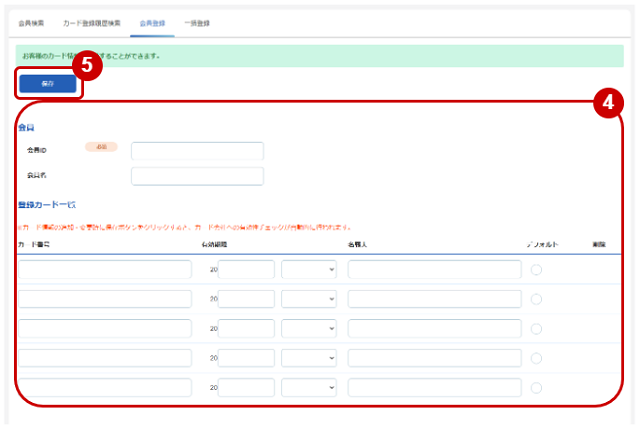Set third row card as default
Screen dimensions: 640x429
point(536,329)
